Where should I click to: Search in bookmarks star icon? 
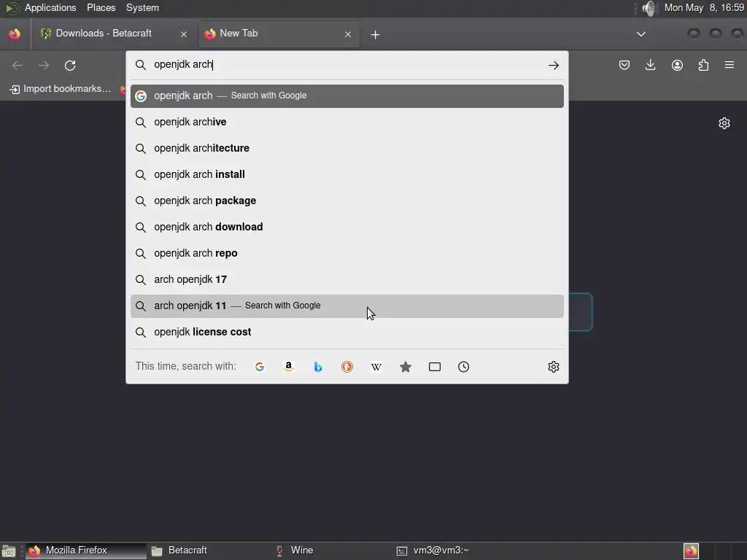(x=406, y=367)
